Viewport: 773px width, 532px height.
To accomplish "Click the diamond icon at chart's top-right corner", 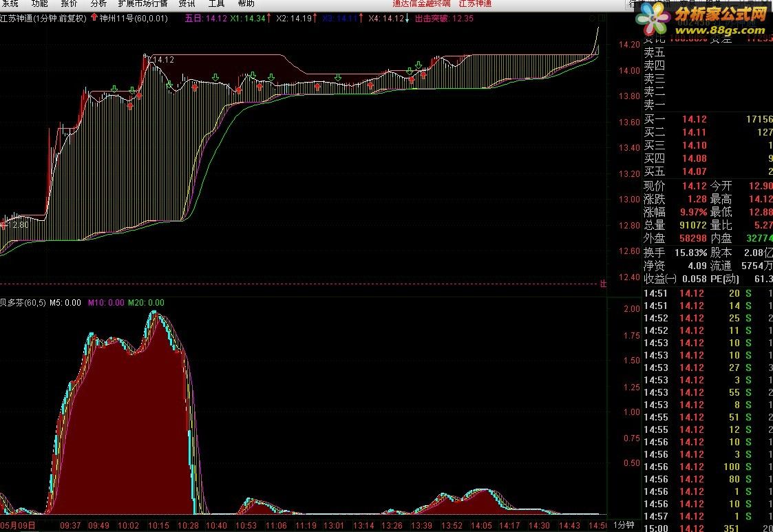I will pos(592,19).
